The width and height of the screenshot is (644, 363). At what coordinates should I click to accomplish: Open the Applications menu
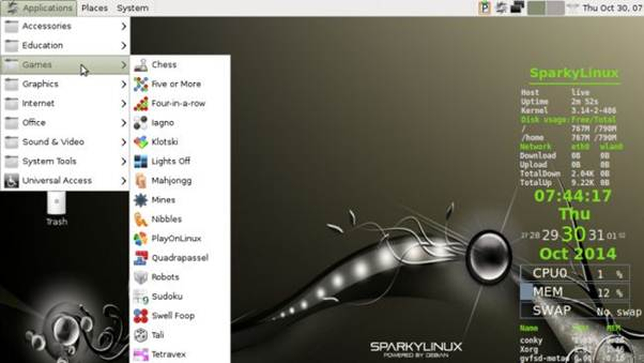(x=39, y=8)
